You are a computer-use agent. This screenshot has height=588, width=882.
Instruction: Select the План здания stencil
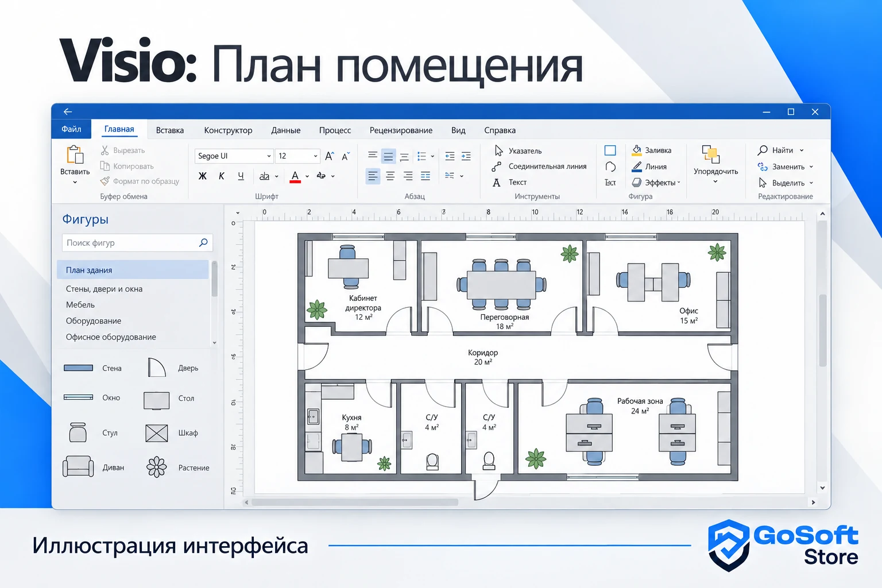coord(133,270)
